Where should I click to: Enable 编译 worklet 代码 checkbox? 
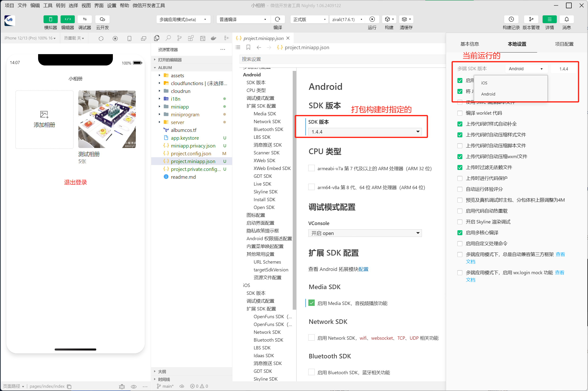tap(460, 113)
